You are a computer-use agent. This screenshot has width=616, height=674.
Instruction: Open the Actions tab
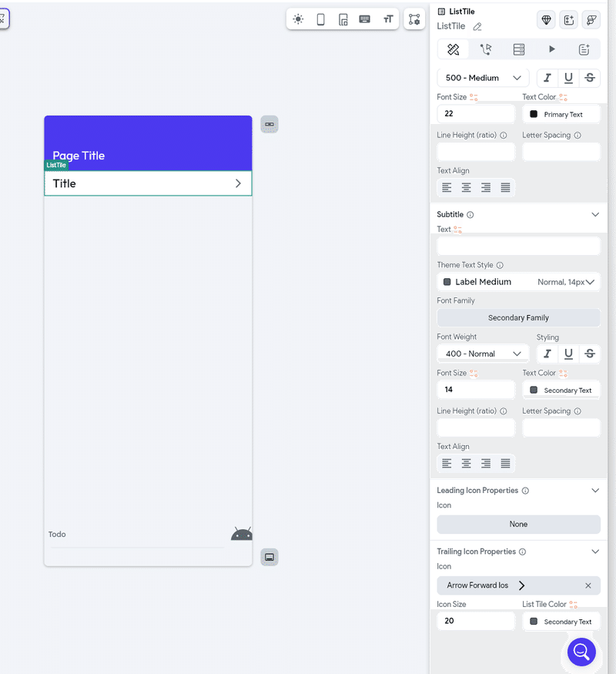[486, 49]
